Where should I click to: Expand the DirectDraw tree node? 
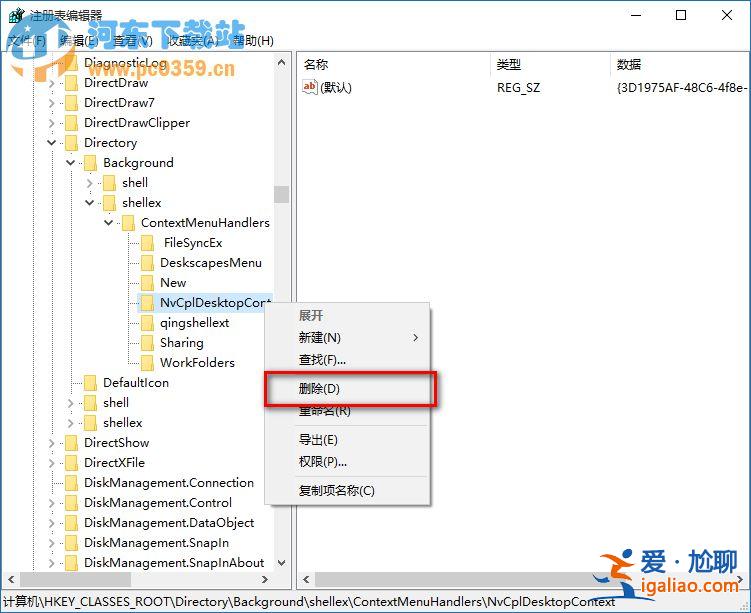point(51,83)
